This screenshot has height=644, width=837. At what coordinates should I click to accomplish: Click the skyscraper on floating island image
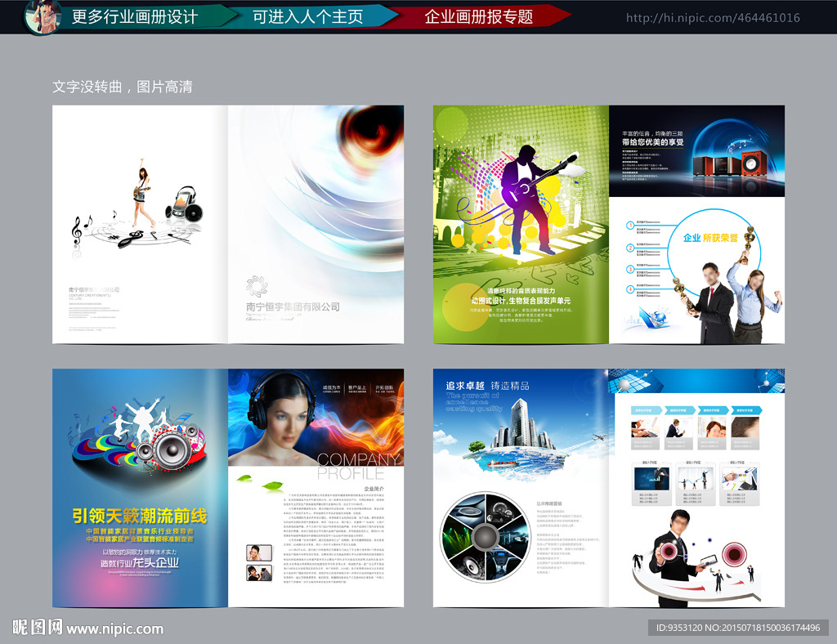coord(515,441)
